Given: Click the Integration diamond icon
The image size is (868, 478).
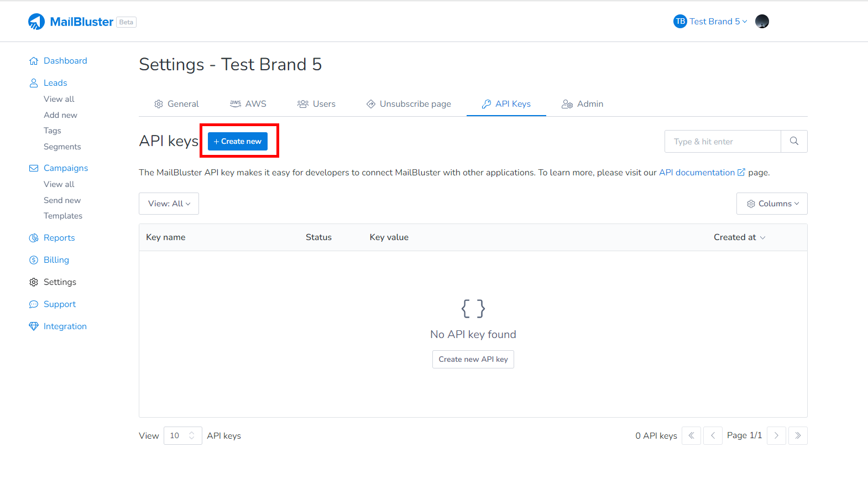Looking at the screenshot, I should click(34, 326).
